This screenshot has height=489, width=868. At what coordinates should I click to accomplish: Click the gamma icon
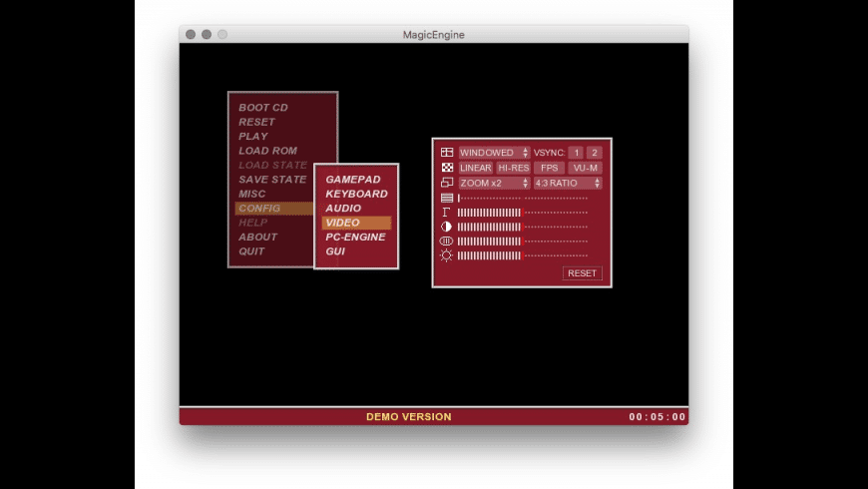[446, 213]
